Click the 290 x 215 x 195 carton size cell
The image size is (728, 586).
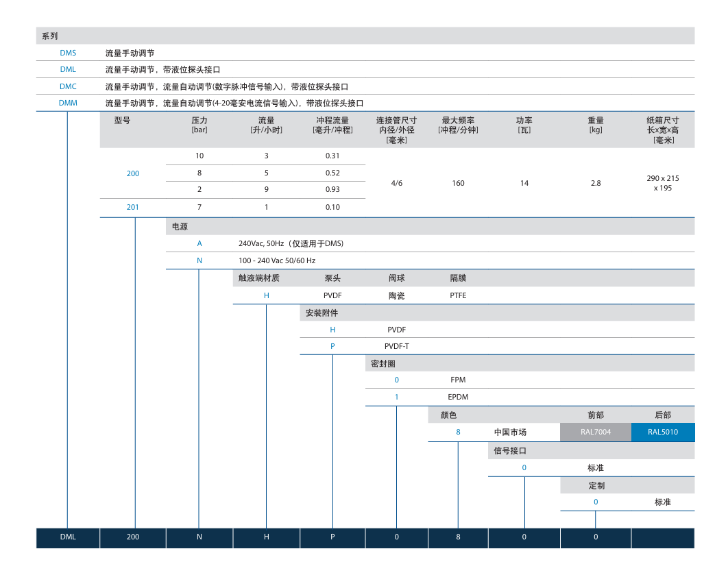(662, 183)
